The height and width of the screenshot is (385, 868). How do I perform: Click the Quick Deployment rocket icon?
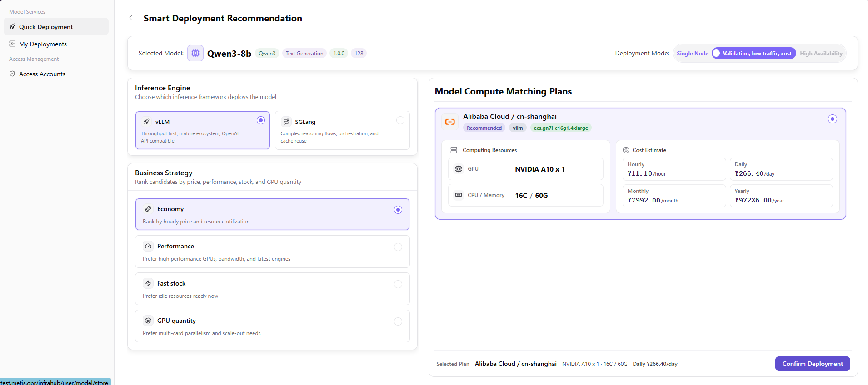coord(12,26)
